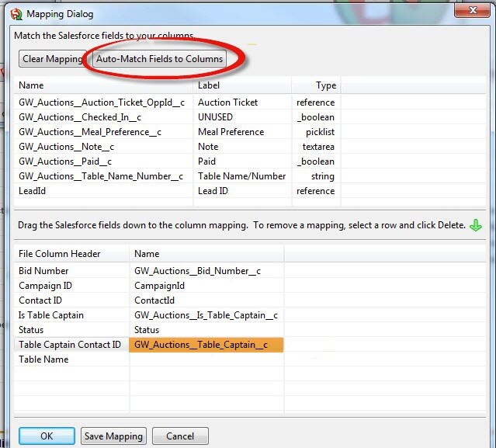The width and height of the screenshot is (496, 448).
Task: Sort fields by the Label column header
Action: (x=242, y=85)
